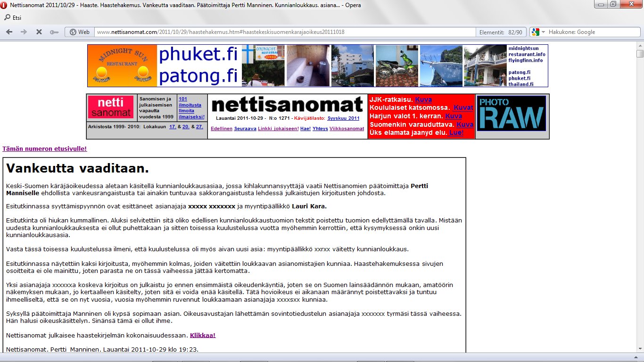
Task: Click the password manager key icon
Action: [54, 32]
